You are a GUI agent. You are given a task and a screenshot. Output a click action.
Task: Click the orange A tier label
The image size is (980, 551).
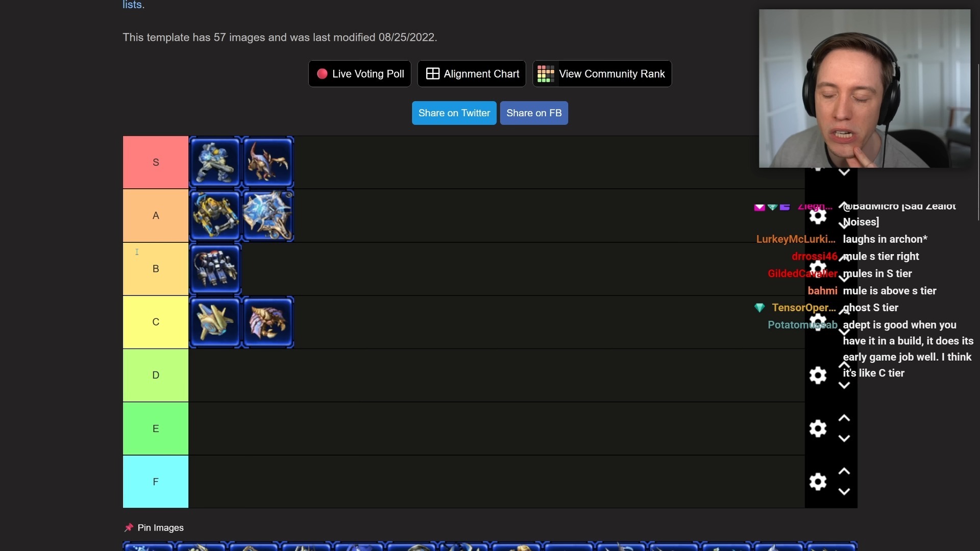tap(156, 215)
